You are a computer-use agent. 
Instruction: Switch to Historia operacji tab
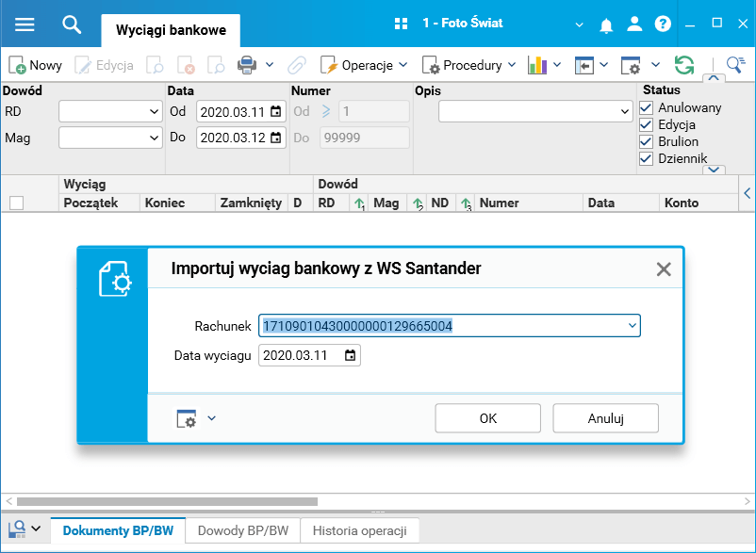360,530
